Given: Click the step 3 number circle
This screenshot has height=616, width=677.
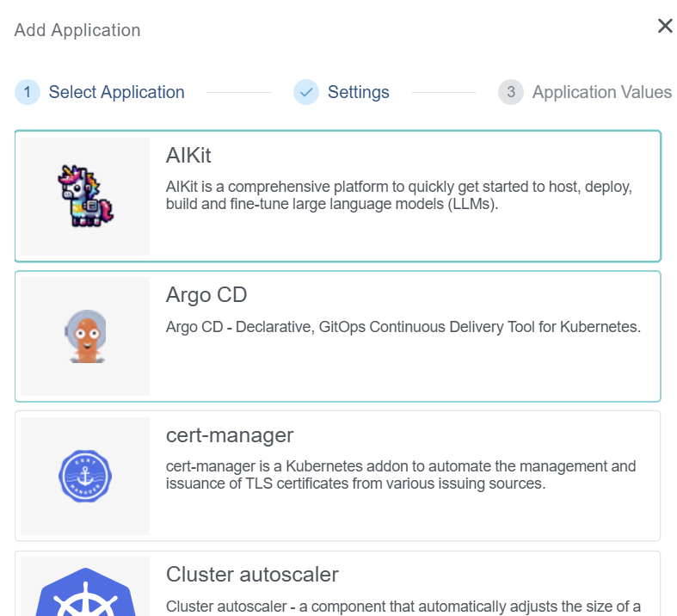Looking at the screenshot, I should [510, 92].
